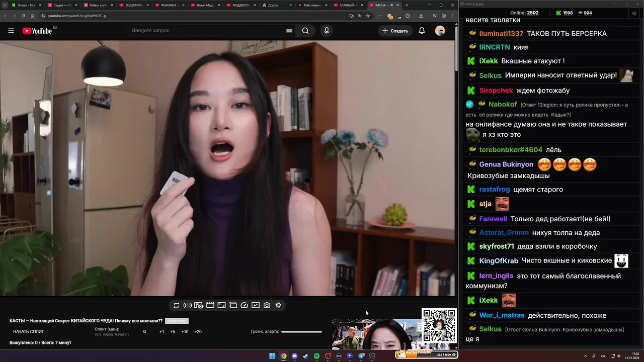The width and height of the screenshot is (644, 362).
Task: Click the split minutes value 0
Action: [144, 332]
